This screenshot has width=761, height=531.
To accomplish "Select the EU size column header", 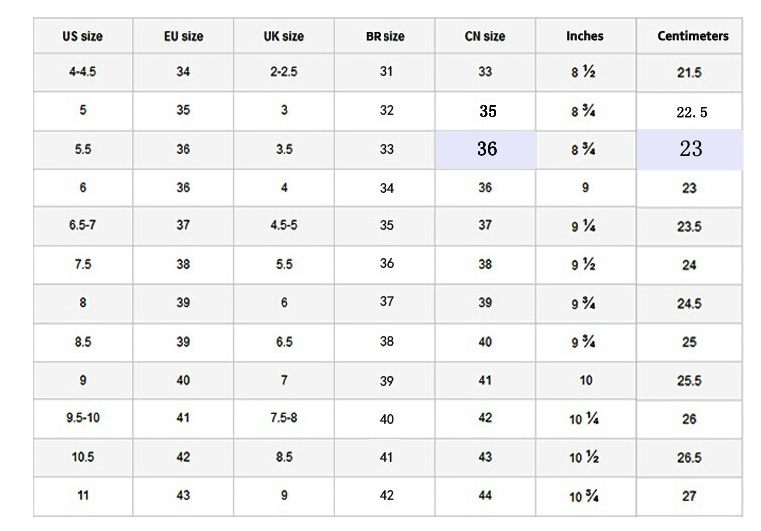I will (183, 36).
